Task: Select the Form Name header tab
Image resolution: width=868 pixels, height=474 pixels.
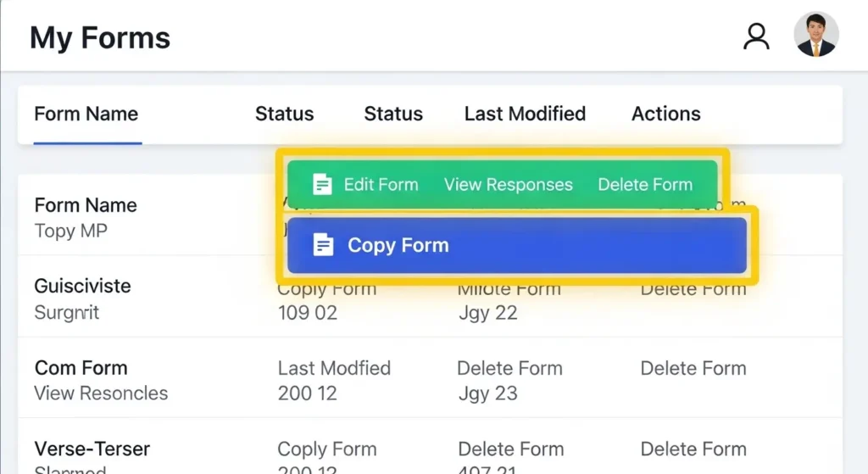Action: pyautogui.click(x=86, y=114)
